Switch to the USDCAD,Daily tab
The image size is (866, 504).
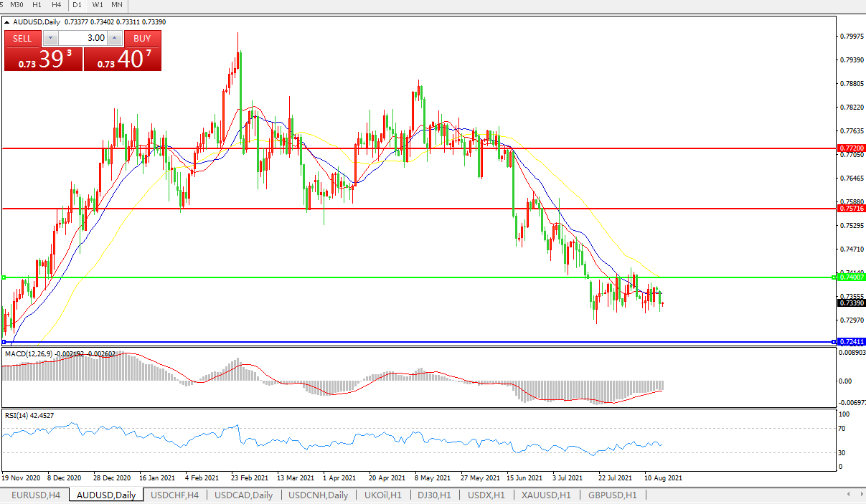click(243, 495)
